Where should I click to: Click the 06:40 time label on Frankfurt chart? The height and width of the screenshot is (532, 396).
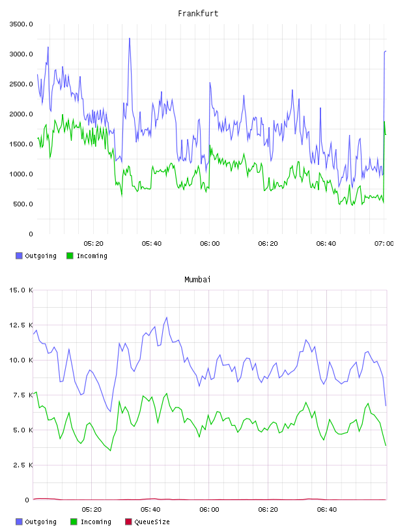click(326, 244)
